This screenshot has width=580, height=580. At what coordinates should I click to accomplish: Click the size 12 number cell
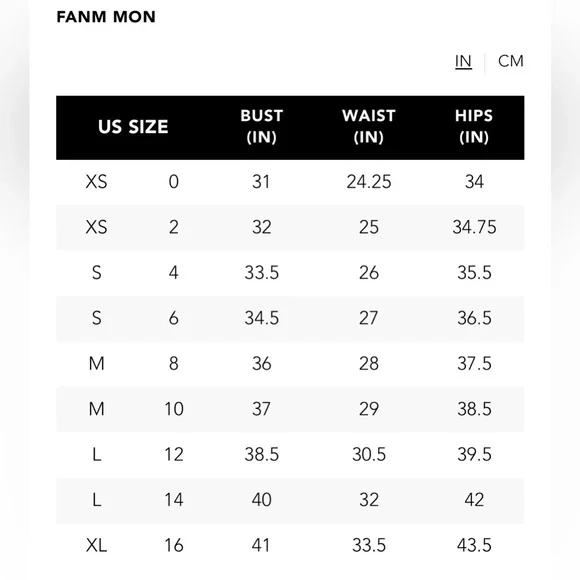click(x=173, y=455)
